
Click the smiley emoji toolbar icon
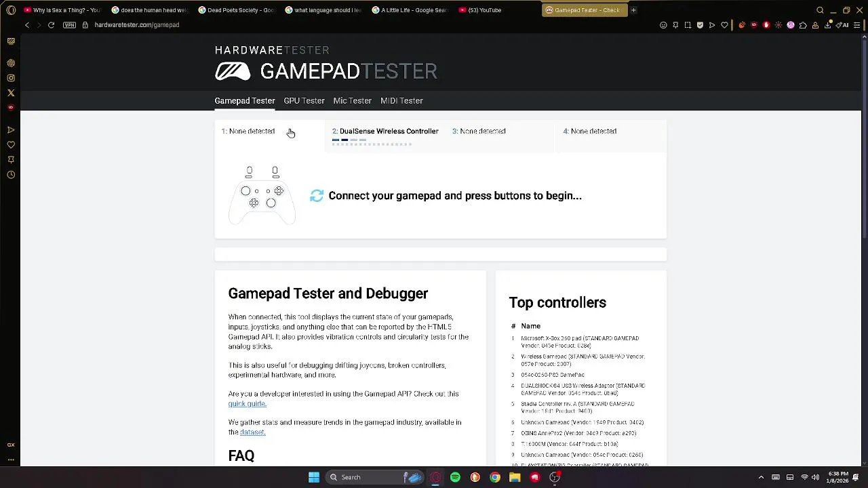[x=663, y=25]
